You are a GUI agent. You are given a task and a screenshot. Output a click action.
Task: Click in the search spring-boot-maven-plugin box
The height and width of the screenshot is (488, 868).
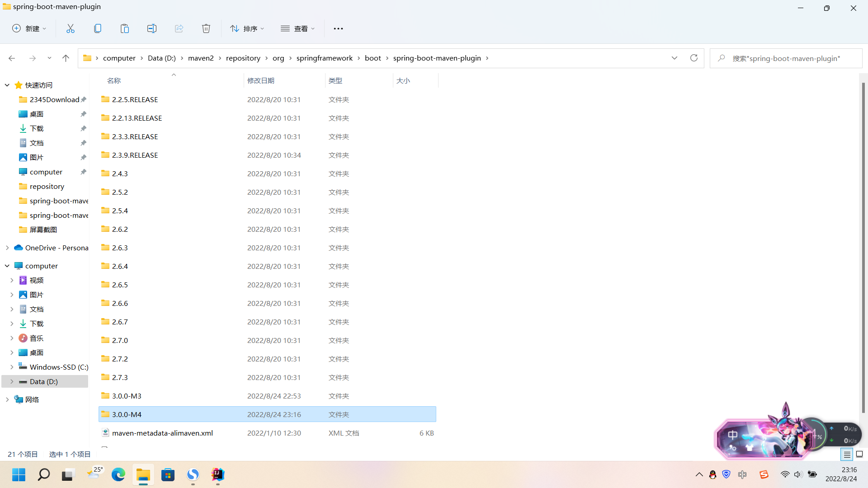click(x=786, y=58)
